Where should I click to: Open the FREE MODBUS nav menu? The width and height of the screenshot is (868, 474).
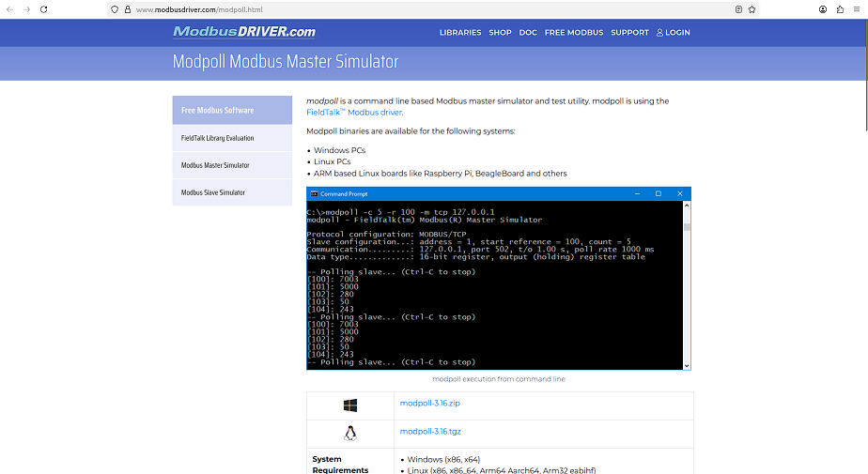click(x=574, y=33)
